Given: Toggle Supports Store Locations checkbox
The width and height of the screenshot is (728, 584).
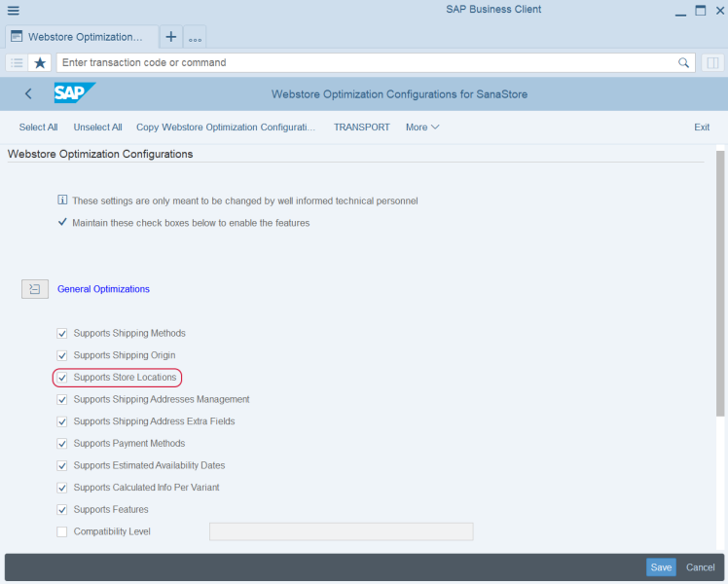Looking at the screenshot, I should click(x=62, y=378).
